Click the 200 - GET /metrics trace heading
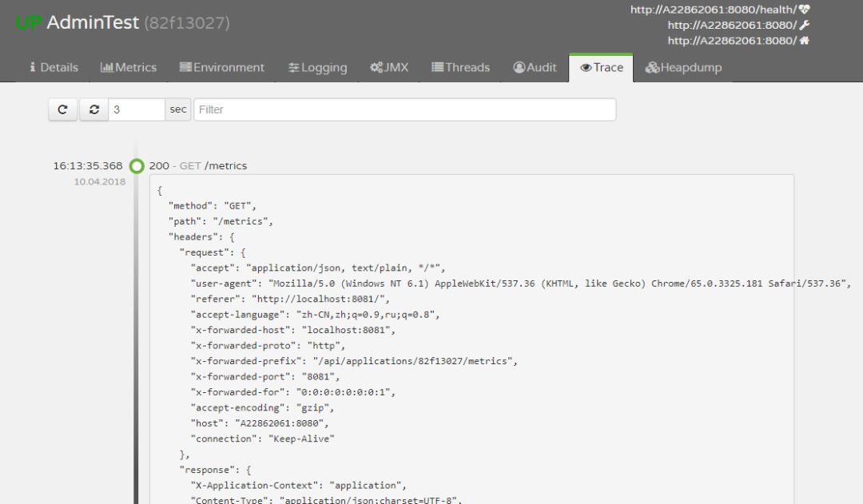Screen dimensions: 863x504 (198, 165)
